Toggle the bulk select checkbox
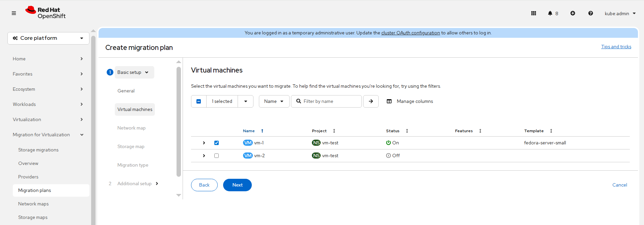Screen dimensions: 644x225 tap(199, 101)
